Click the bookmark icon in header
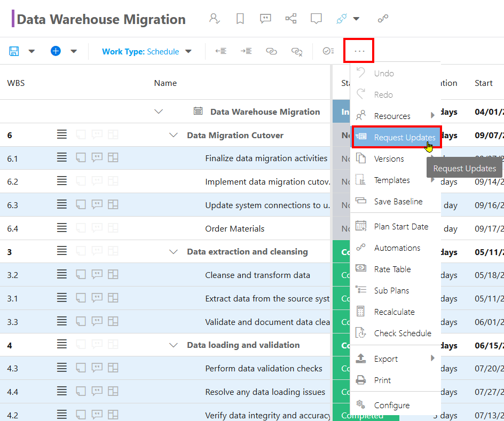This screenshot has height=421, width=504. click(x=240, y=19)
